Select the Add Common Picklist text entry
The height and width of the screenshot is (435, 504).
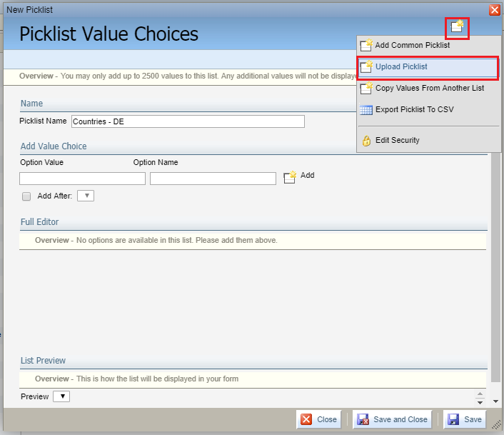pos(413,45)
